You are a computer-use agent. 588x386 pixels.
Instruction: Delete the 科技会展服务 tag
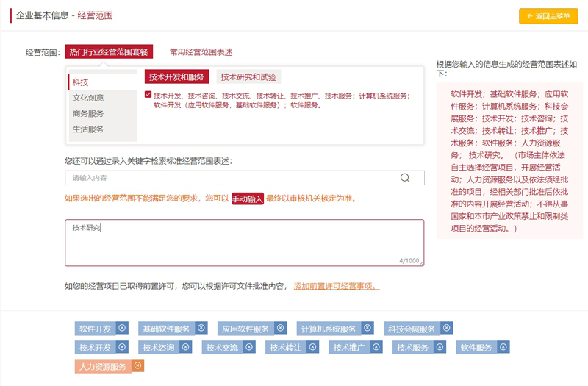(446, 328)
